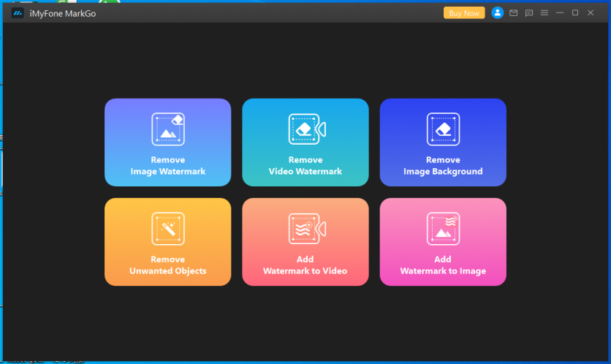Open Add Watermark to Video card
This screenshot has width=611, height=364.
[x=305, y=242]
